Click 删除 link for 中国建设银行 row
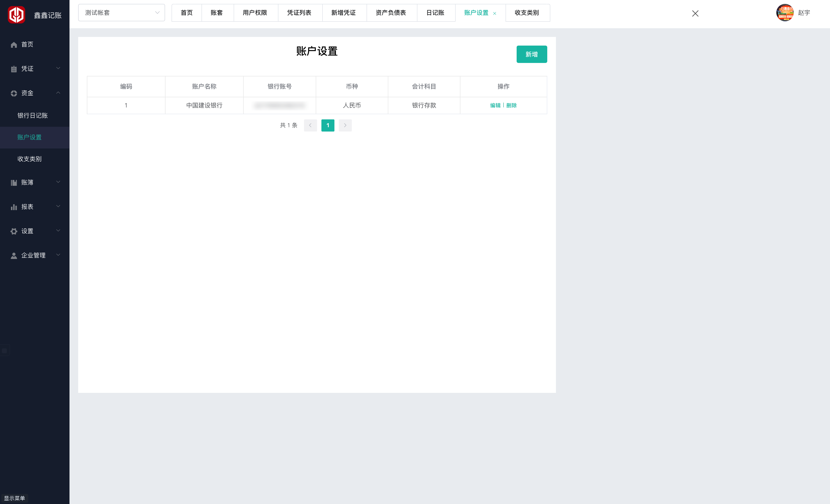The height and width of the screenshot is (504, 830). tap(511, 105)
